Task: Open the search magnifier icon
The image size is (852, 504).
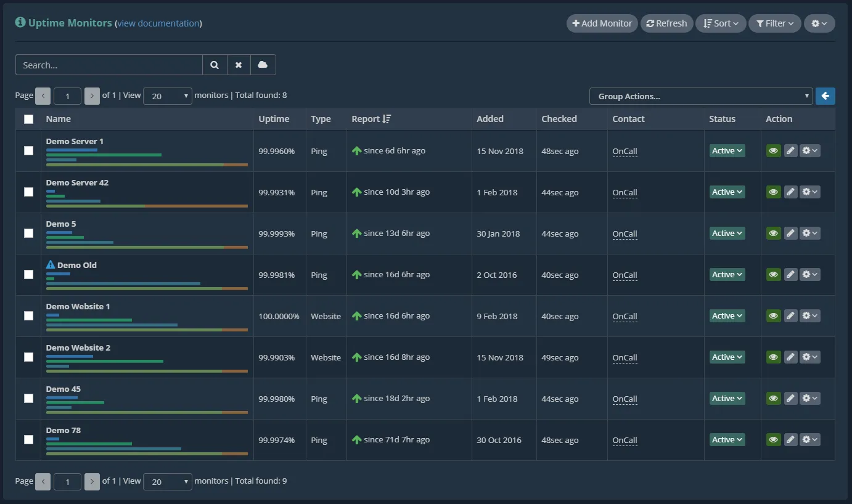Action: click(214, 65)
